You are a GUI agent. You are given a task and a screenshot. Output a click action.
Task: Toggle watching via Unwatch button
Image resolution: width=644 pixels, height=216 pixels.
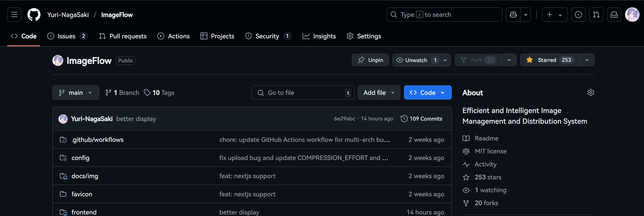tap(416, 60)
